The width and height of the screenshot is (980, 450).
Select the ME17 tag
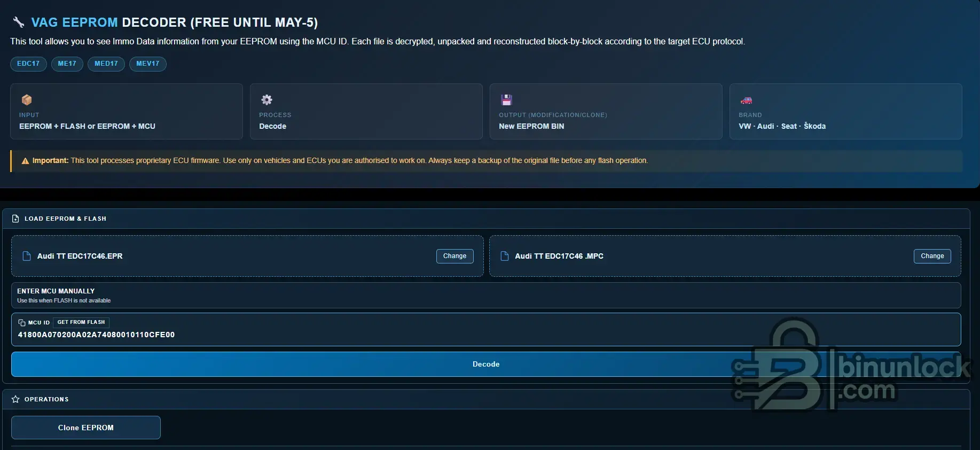click(x=67, y=64)
